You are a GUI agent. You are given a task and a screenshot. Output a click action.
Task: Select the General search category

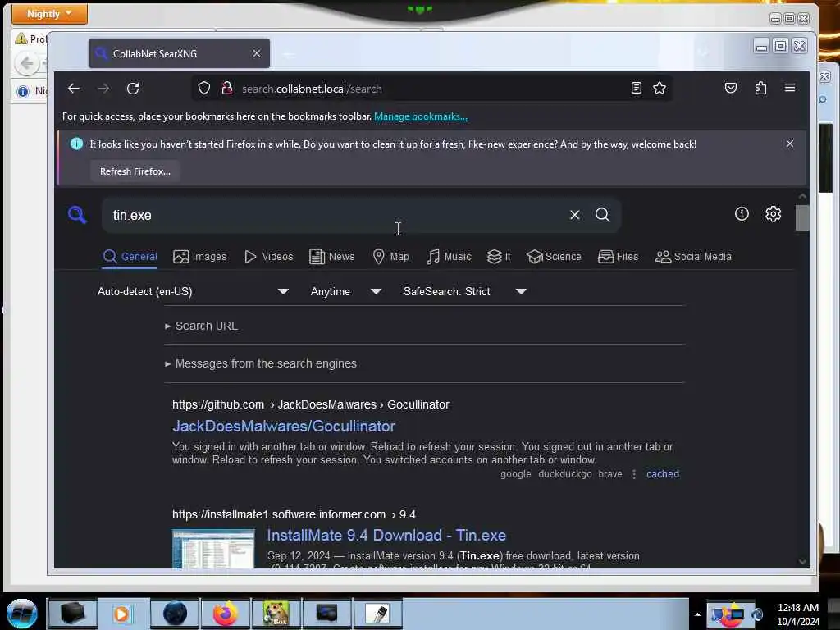click(x=130, y=257)
